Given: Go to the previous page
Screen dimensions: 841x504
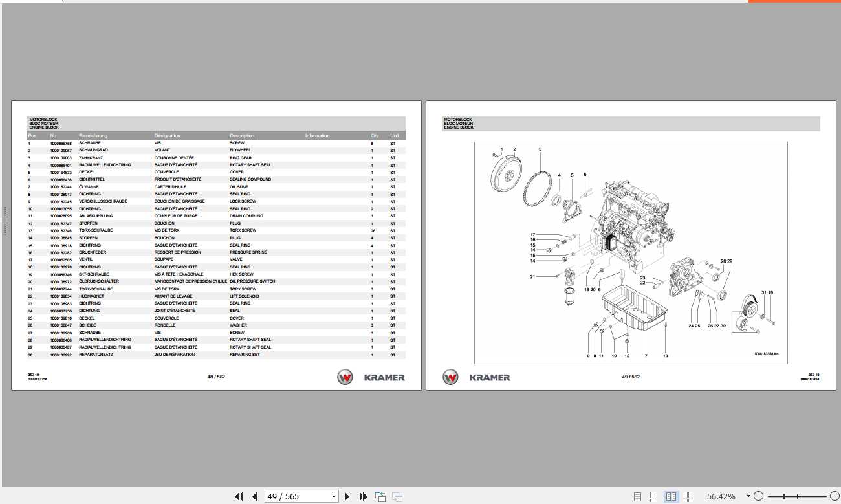Looking at the screenshot, I should [x=254, y=496].
